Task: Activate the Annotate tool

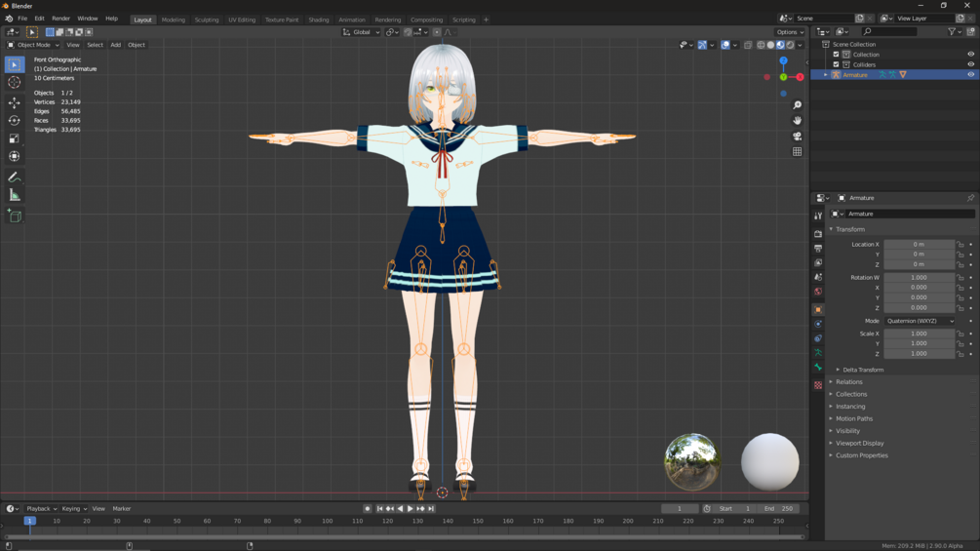Action: [x=15, y=177]
